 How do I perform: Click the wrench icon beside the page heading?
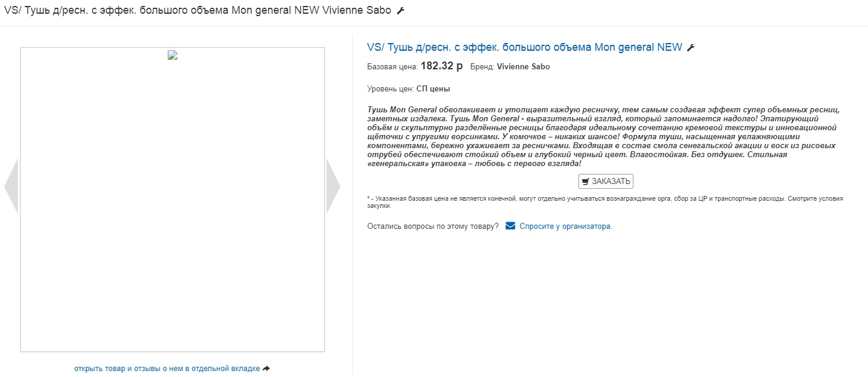pos(401,11)
